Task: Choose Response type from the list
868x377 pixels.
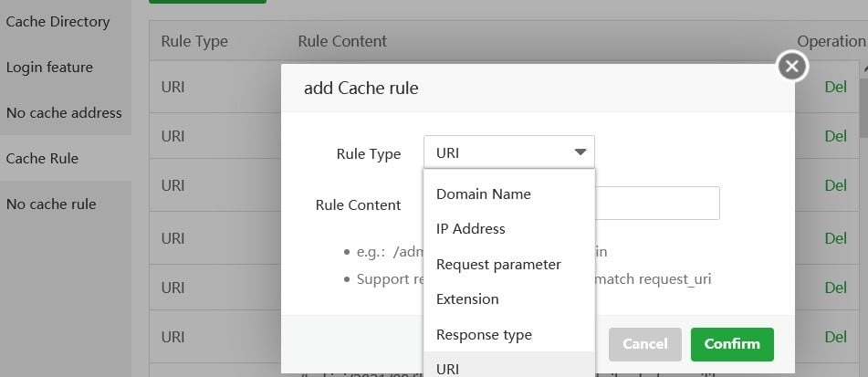Action: pyautogui.click(x=484, y=334)
